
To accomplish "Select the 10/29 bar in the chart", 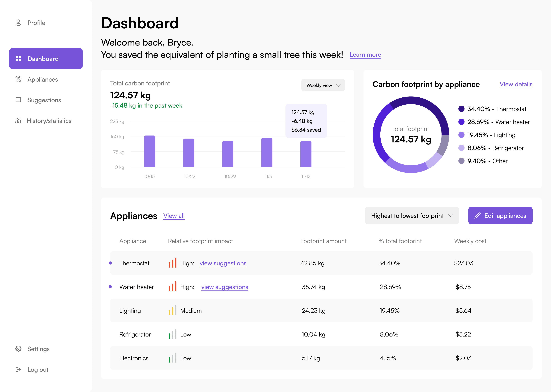I will tap(228, 154).
